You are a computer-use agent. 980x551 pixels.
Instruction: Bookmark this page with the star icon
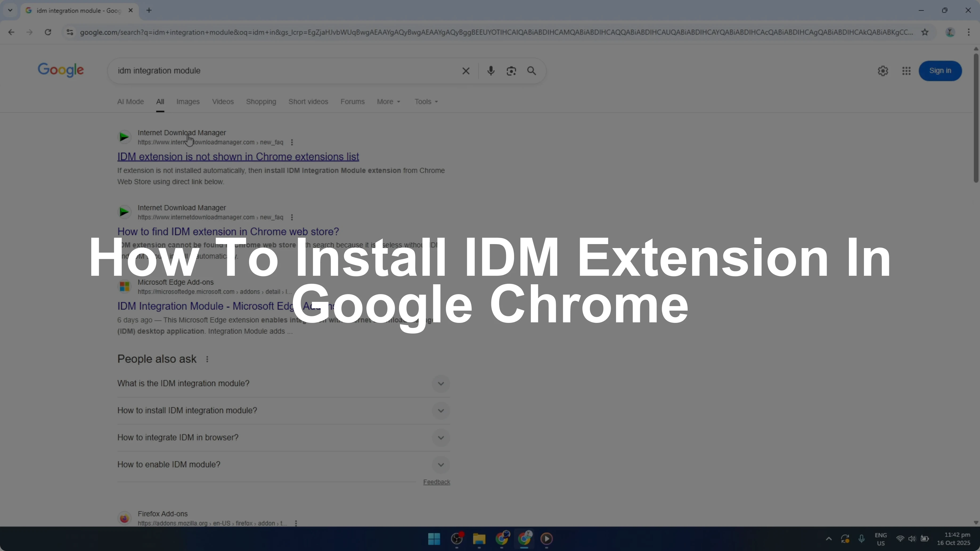[925, 32]
